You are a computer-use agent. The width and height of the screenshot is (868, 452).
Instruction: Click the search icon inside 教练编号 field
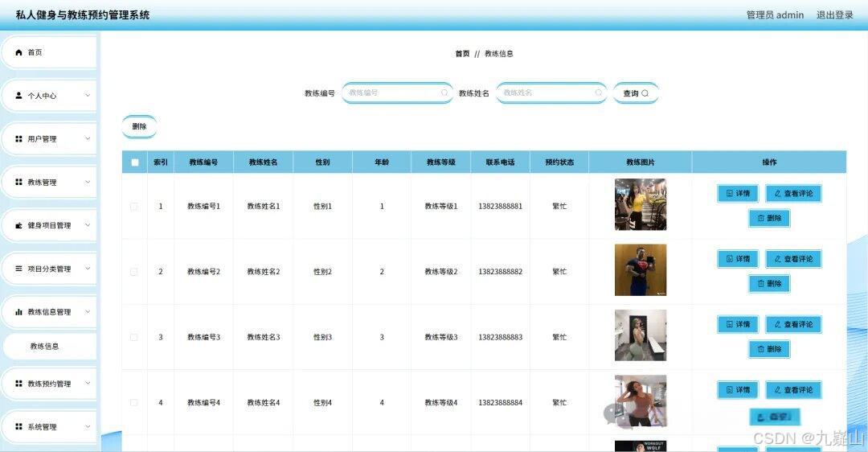click(444, 93)
